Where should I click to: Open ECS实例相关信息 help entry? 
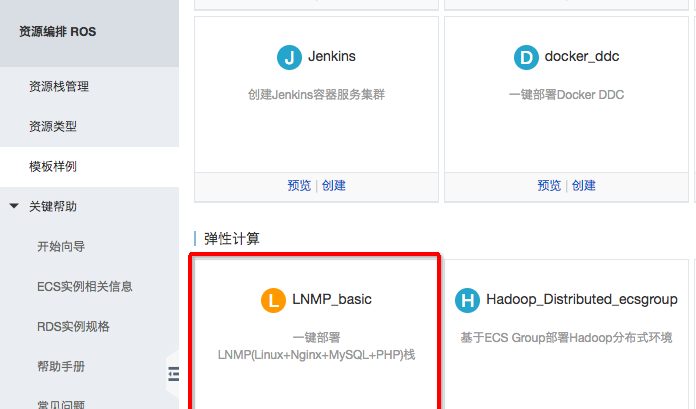[85, 286]
